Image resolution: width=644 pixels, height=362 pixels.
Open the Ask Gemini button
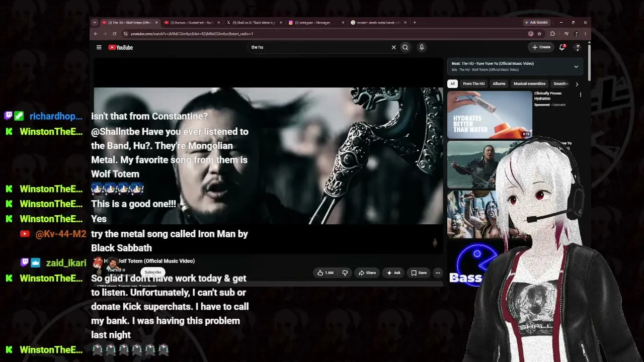click(x=536, y=23)
